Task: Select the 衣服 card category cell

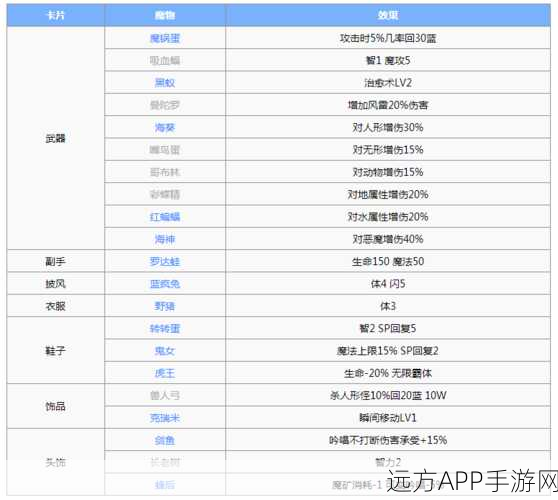Action: [x=56, y=306]
